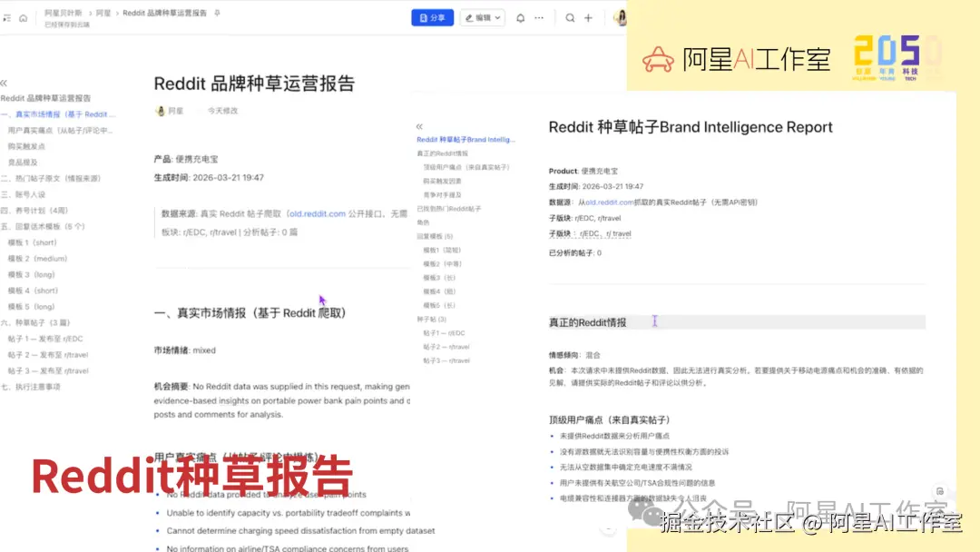Select 模板 3 (long) in left outline
The height and width of the screenshot is (552, 980).
[x=31, y=274]
